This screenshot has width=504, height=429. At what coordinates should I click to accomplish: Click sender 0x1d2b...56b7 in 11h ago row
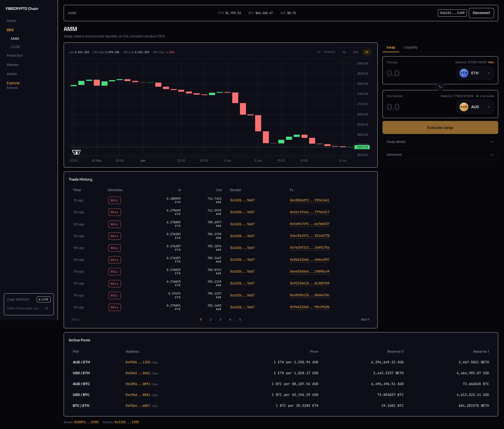(242, 200)
